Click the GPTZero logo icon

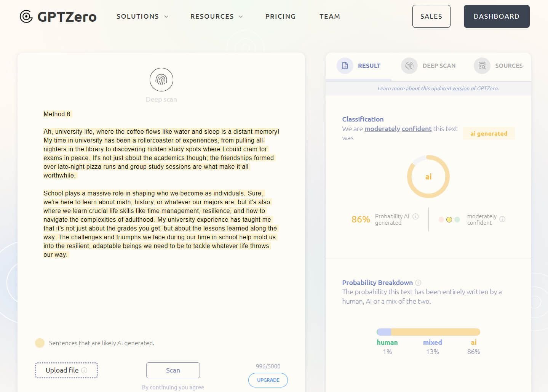(26, 16)
